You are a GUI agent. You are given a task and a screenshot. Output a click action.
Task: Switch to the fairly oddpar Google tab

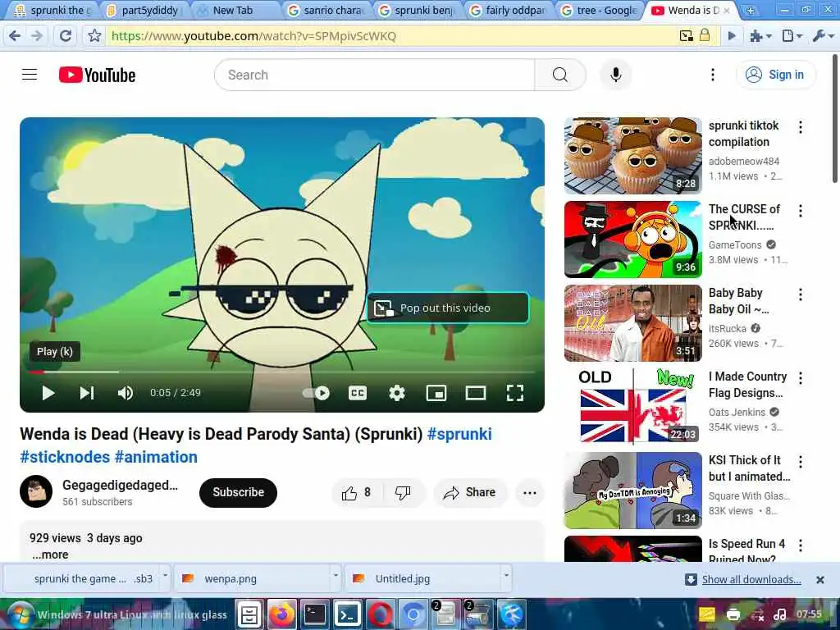pyautogui.click(x=508, y=10)
